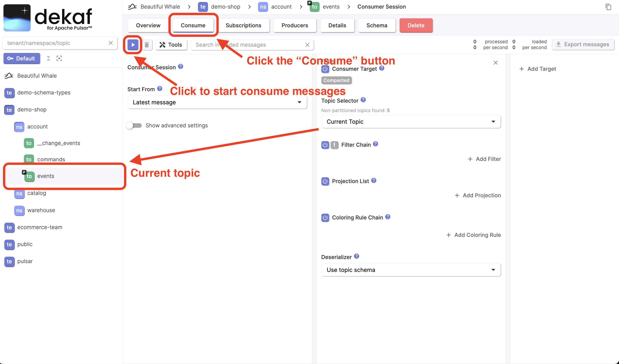Open Start From dropdown
Image resolution: width=619 pixels, height=364 pixels.
point(217,102)
